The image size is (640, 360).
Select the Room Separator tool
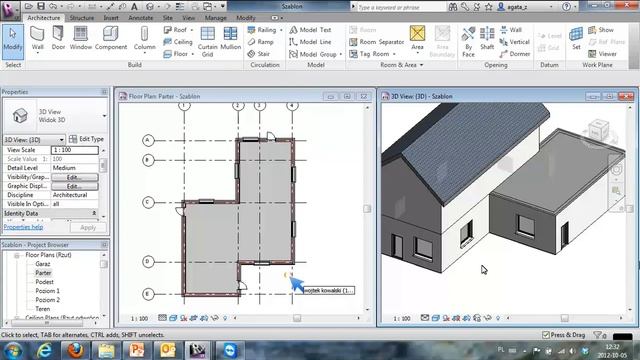pyautogui.click(x=377, y=42)
